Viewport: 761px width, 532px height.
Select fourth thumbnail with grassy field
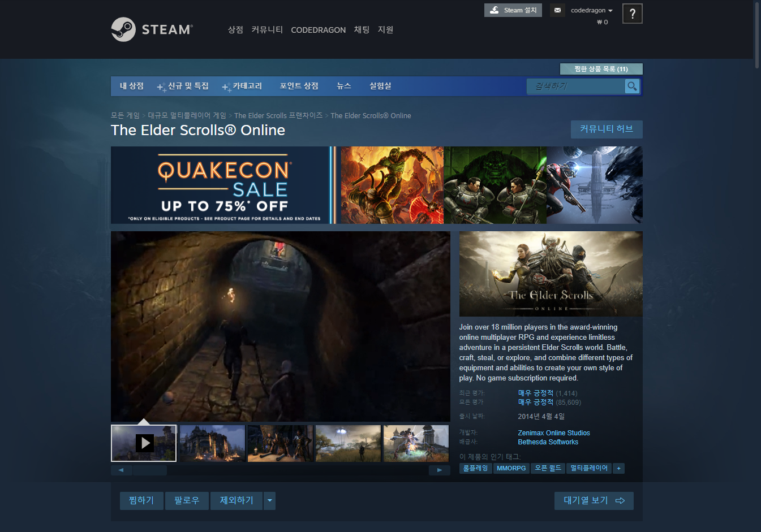348,443
